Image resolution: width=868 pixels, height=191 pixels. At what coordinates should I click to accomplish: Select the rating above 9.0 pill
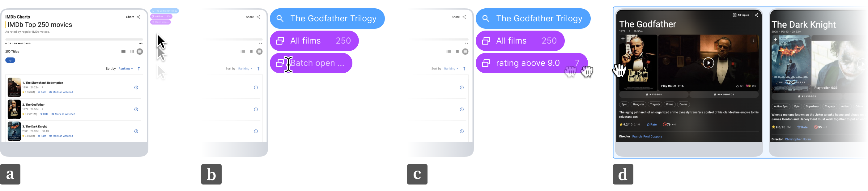[x=531, y=63]
